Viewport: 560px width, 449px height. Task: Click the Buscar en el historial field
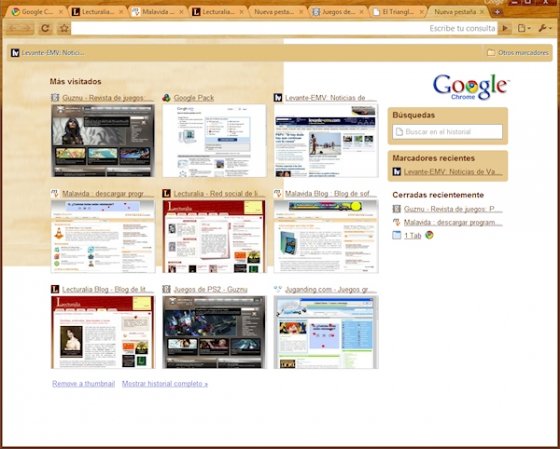(447, 132)
